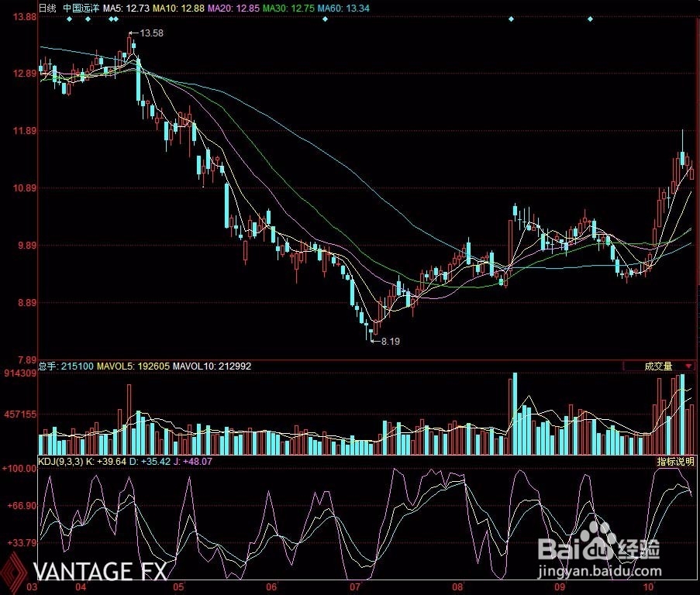Click the MA20: 12.85 average label

pyautogui.click(x=233, y=8)
